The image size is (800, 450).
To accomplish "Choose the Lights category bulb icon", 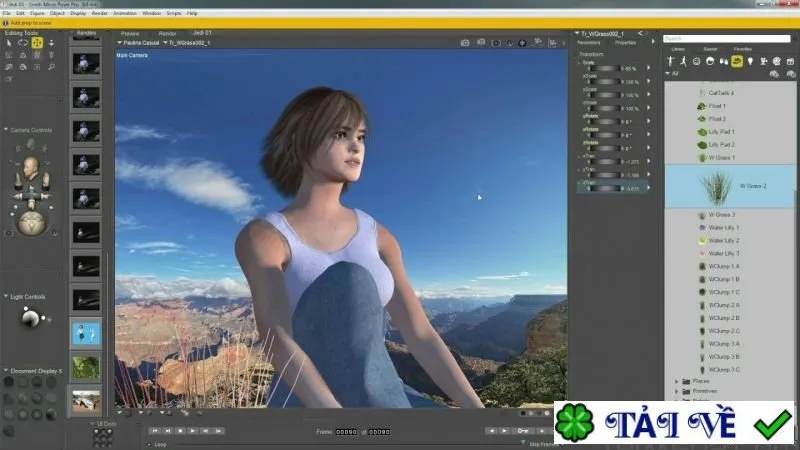I will point(751,61).
